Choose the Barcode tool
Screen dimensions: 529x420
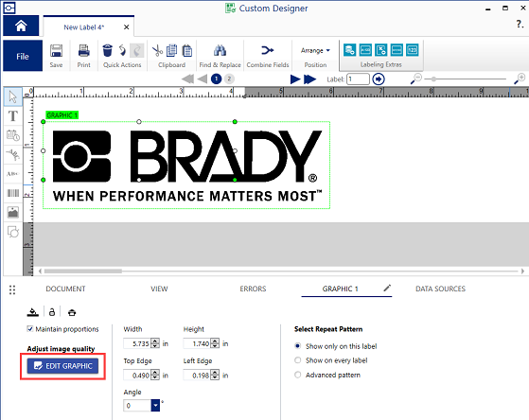point(13,193)
